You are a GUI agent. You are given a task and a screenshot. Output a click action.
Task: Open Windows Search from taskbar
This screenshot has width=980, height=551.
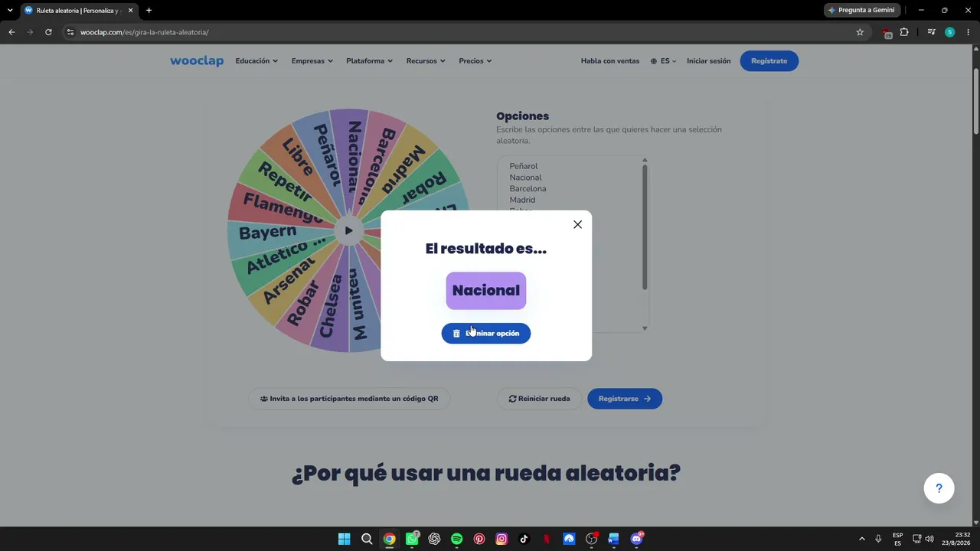tap(367, 539)
